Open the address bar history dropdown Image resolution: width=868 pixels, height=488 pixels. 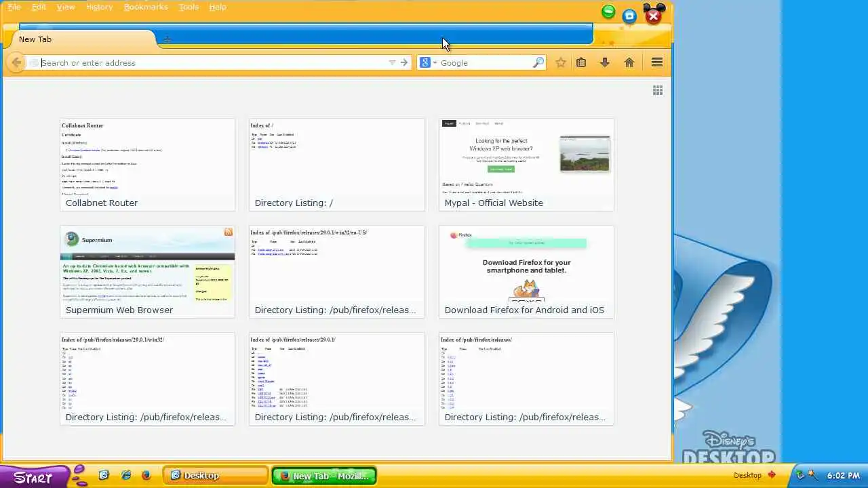point(392,62)
